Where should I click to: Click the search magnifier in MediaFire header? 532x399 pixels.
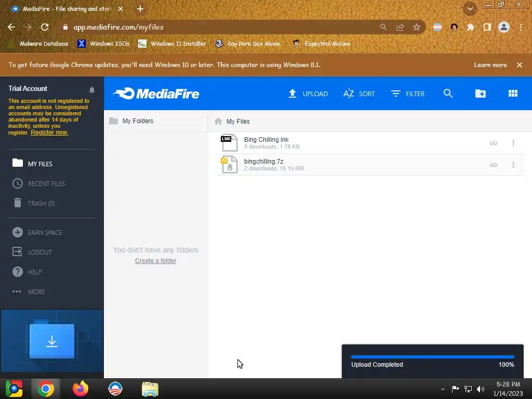point(448,94)
